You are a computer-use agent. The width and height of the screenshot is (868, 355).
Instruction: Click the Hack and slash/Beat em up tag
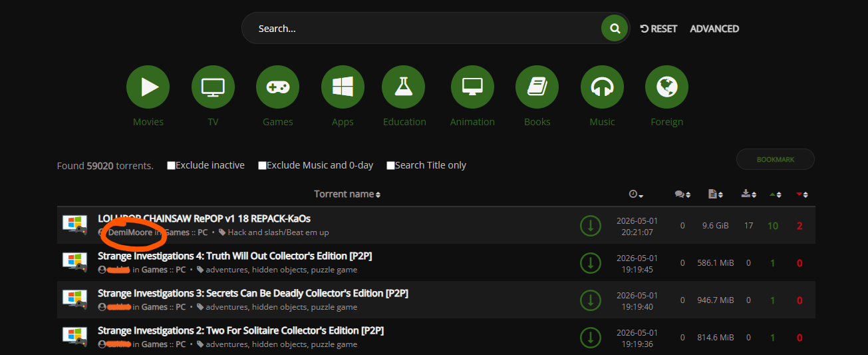(278, 232)
